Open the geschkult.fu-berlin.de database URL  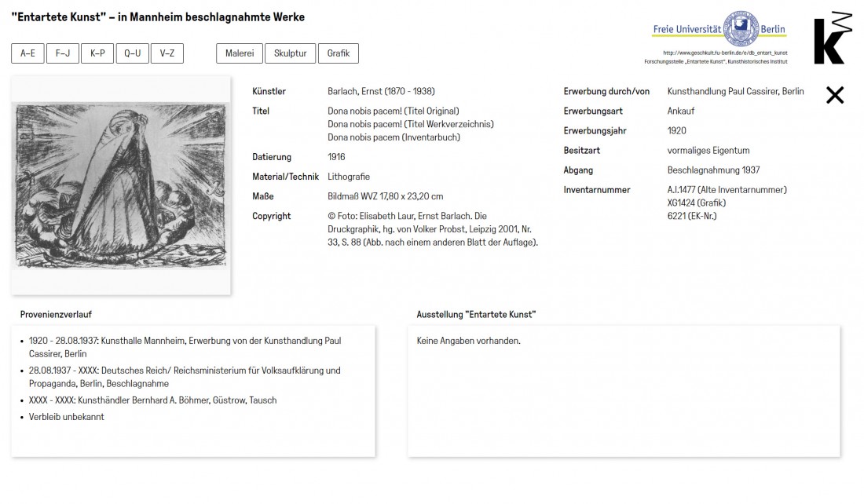pyautogui.click(x=724, y=53)
